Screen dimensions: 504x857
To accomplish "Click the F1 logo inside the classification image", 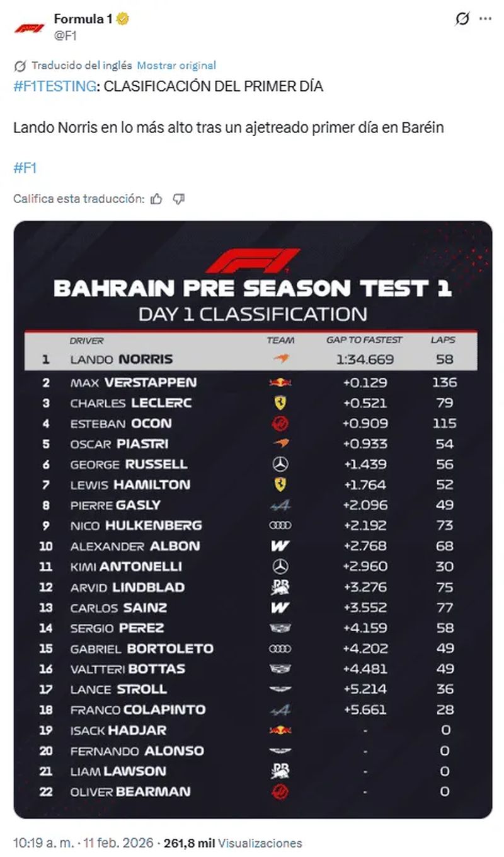I will [253, 260].
